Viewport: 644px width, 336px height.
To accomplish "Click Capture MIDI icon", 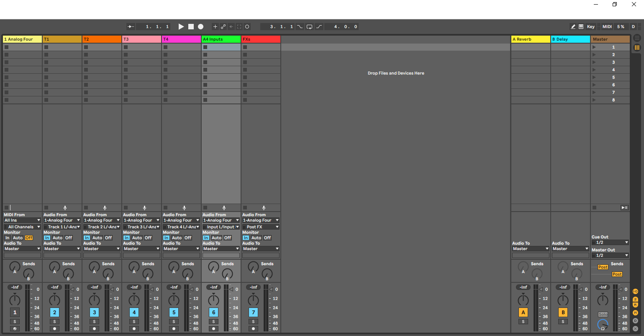I will tap(239, 26).
